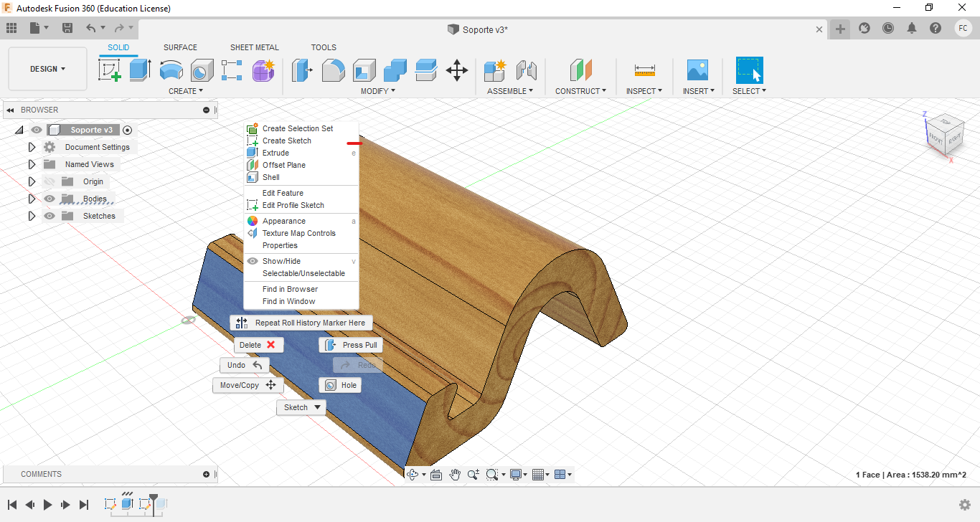The image size is (980, 522).
Task: Select the Joint tool in the ASSEMBLE toolbar
Action: pos(527,70)
